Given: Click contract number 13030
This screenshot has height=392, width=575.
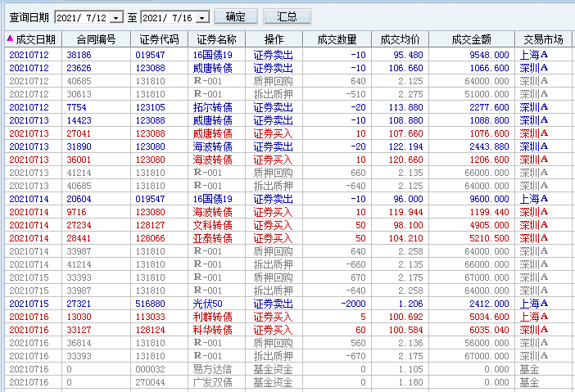Looking at the screenshot, I should (79, 317).
